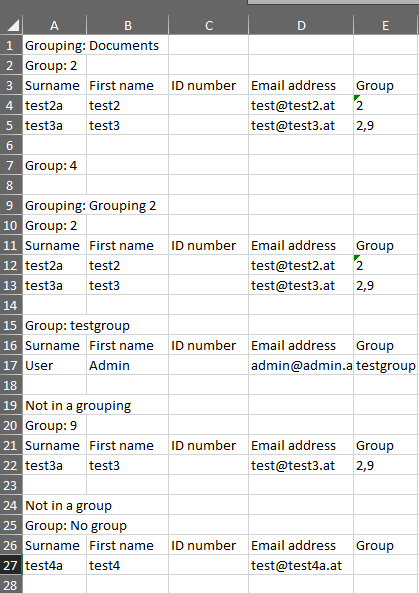
Task: Click cell E22 with value 2,9
Action: [386, 465]
